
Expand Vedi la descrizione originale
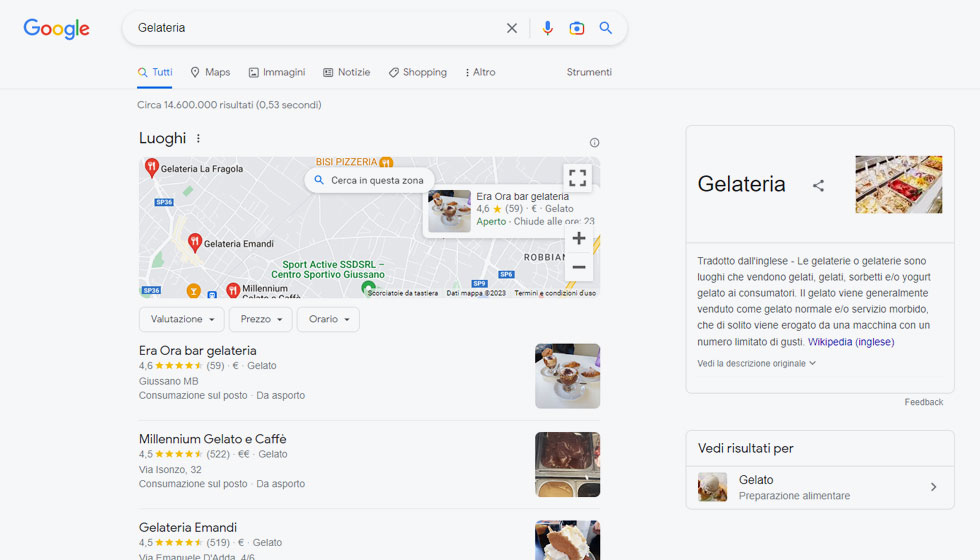click(x=757, y=363)
